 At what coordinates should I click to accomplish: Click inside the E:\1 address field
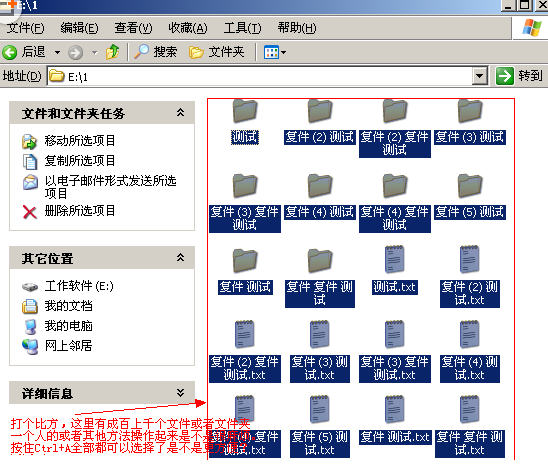tap(260, 76)
